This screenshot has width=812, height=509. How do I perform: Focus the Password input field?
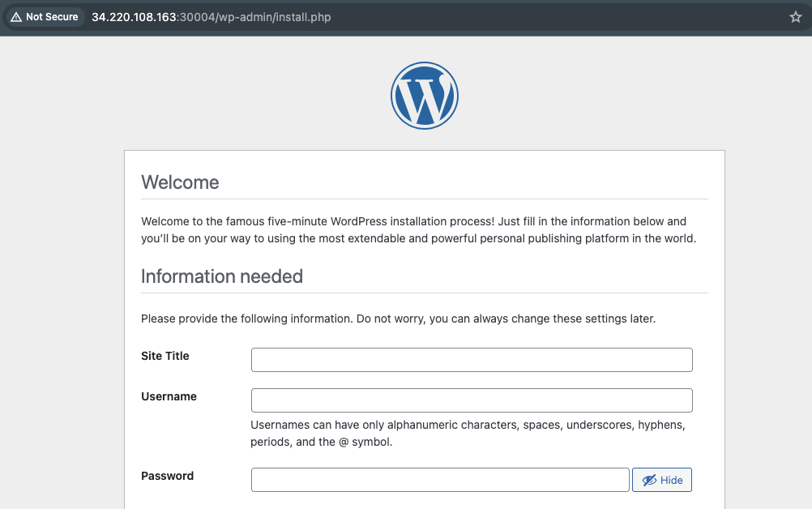[439, 479]
